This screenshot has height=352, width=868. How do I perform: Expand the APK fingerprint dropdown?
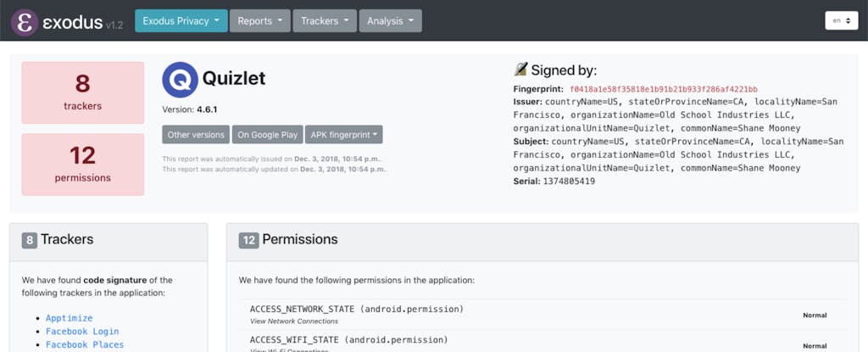343,134
